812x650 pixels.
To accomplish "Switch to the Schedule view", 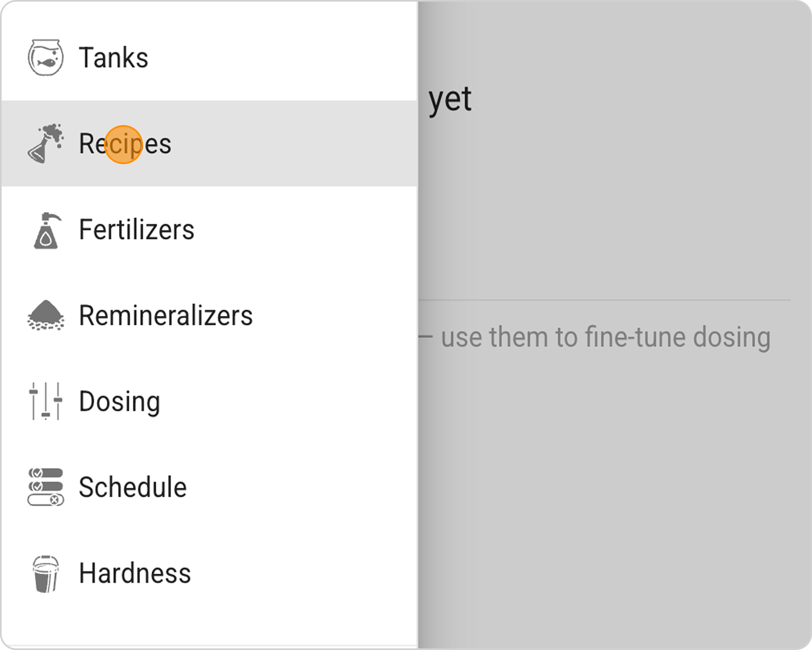I will point(132,487).
